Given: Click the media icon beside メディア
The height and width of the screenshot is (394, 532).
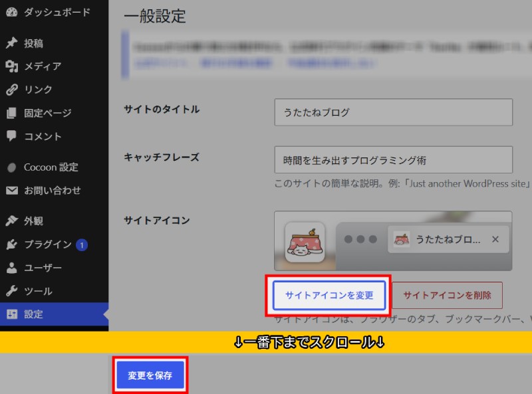Looking at the screenshot, I should [x=11, y=66].
